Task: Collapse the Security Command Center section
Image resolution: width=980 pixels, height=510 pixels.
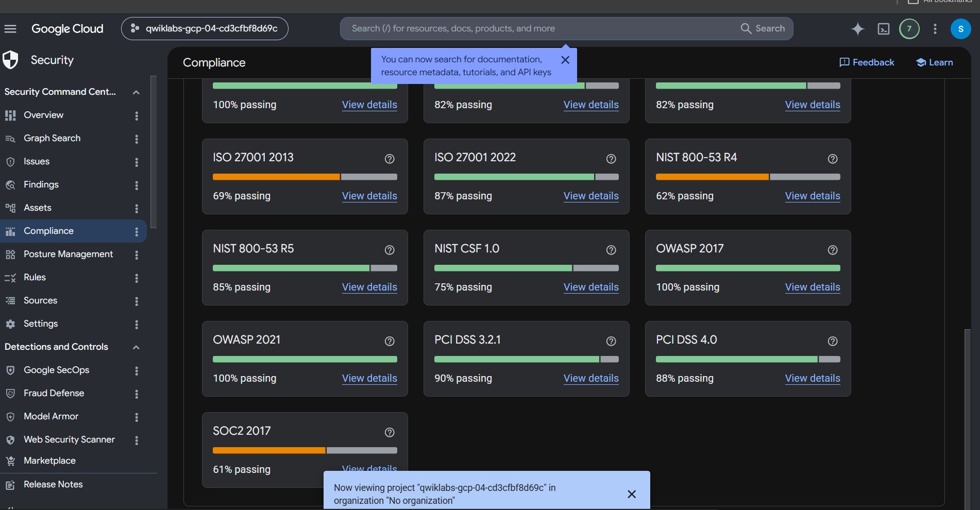Action: [136, 92]
